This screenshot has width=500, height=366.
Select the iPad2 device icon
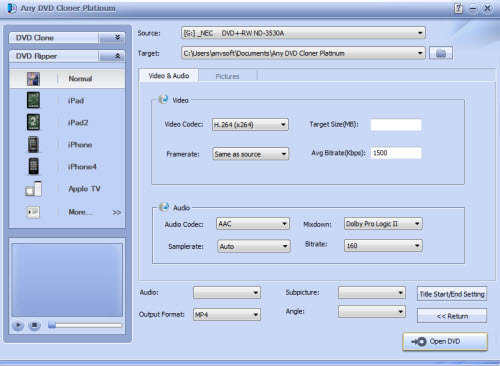33,122
